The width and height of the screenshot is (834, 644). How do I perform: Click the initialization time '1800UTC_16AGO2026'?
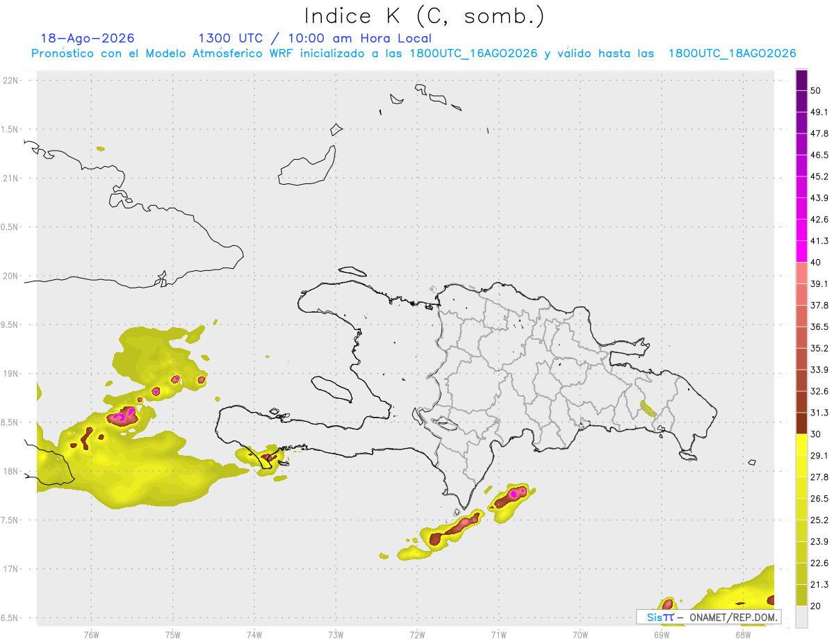click(x=473, y=53)
